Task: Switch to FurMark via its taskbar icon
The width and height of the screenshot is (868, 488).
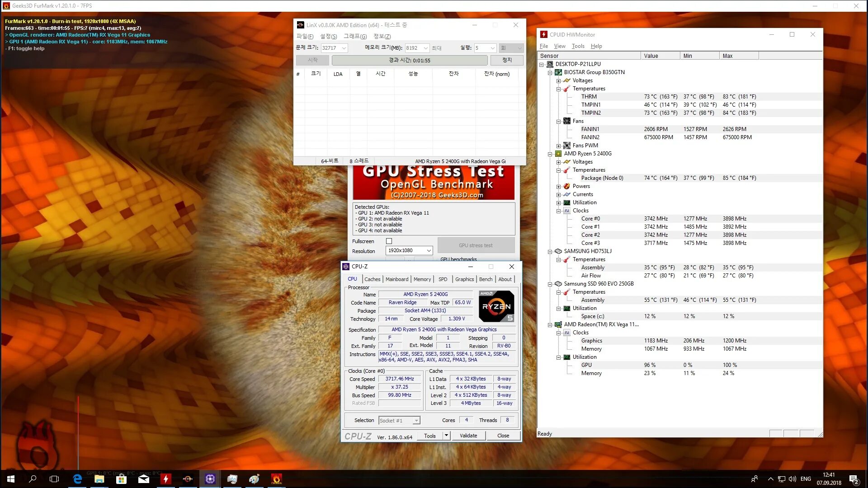Action: (x=276, y=479)
